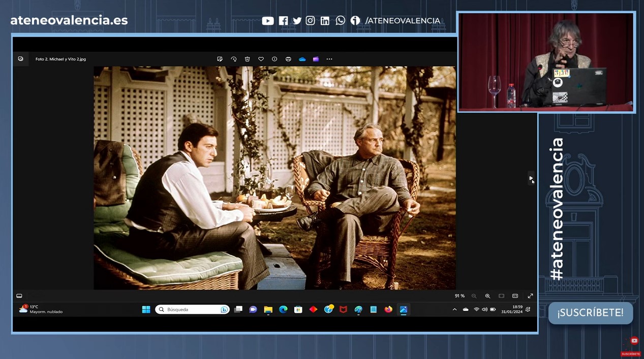Image resolution: width=644 pixels, height=359 pixels.
Task: Open the Windows Start menu
Action: pos(146,309)
